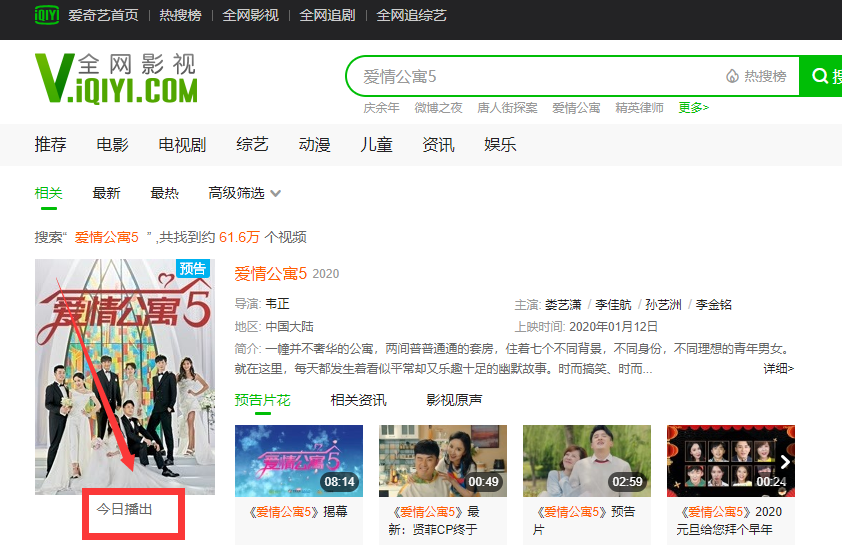This screenshot has height=549, width=842.
Task: Click the next arrow on video carousel
Action: 785,462
